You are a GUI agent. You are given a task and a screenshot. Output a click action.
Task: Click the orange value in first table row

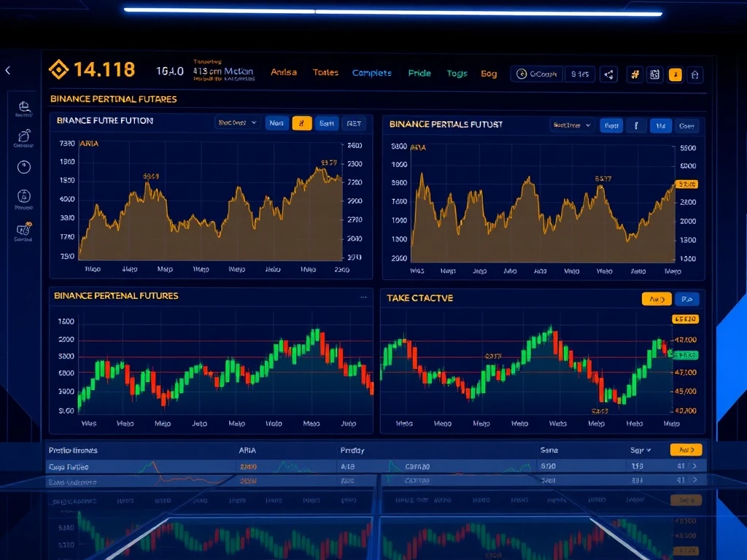coord(248,467)
